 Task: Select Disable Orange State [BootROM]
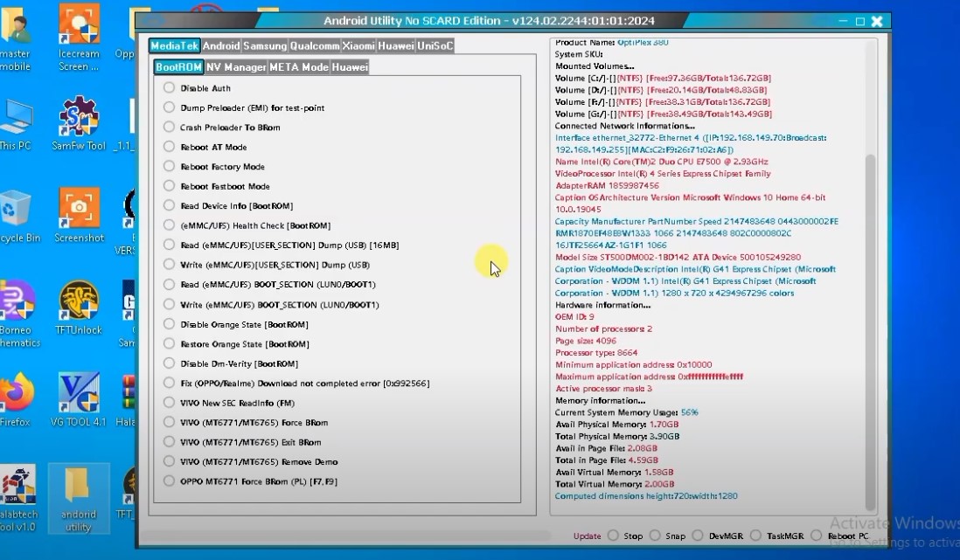[169, 324]
